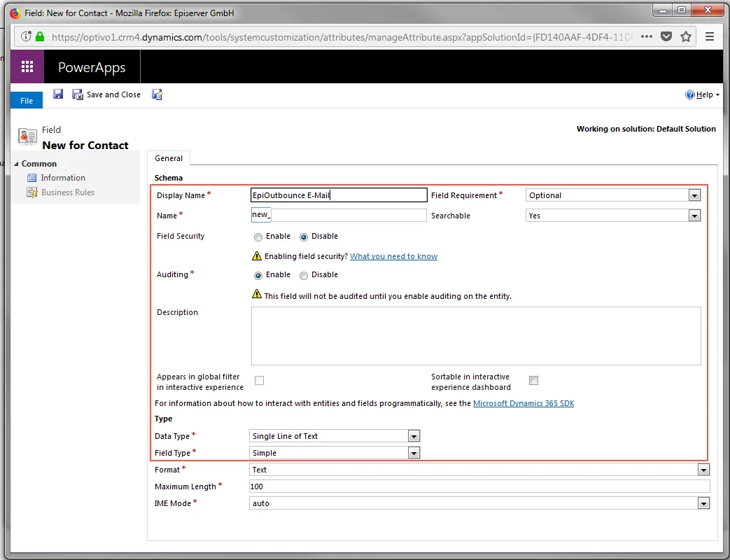
Task: Click the PowerApps title text
Action: [x=92, y=67]
